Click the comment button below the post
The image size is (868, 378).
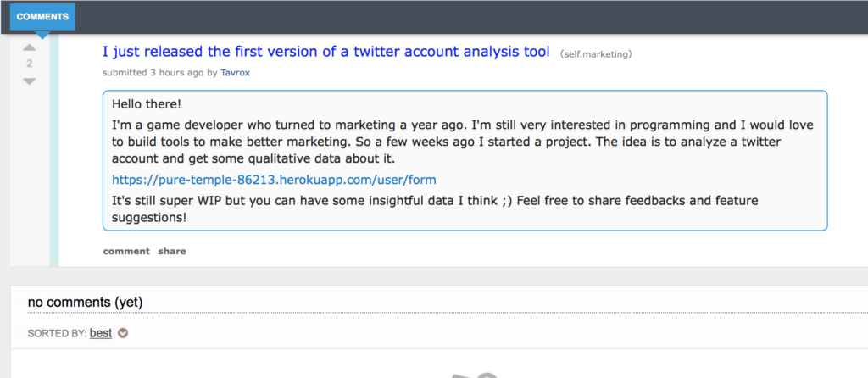click(126, 251)
